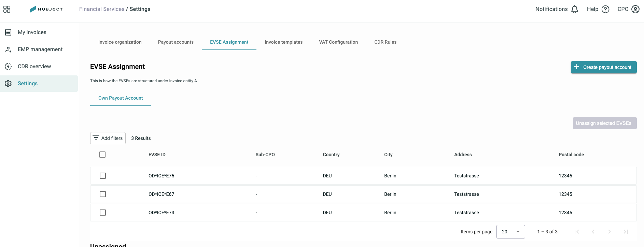644x247 pixels.
Task: Select the EVSE Assignment tab
Action: point(229,42)
